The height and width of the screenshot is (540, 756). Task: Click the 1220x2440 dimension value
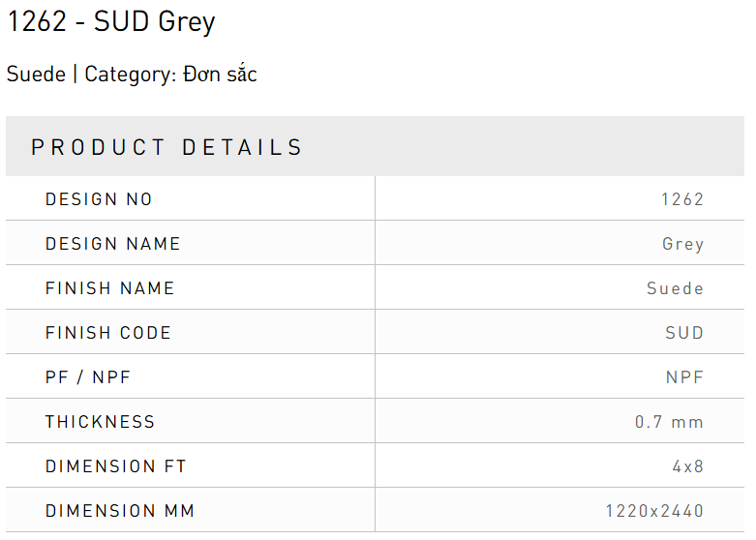point(655,511)
